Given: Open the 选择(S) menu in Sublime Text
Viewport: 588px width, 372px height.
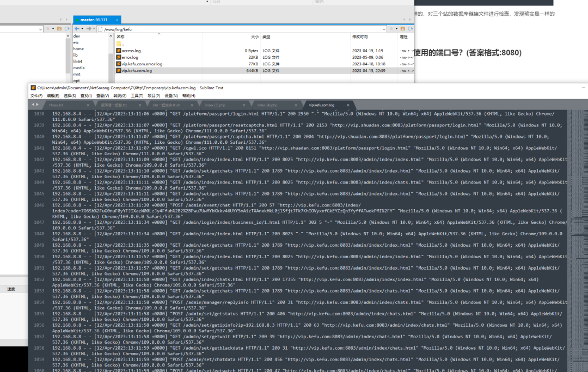Looking at the screenshot, I should pyautogui.click(x=70, y=96).
